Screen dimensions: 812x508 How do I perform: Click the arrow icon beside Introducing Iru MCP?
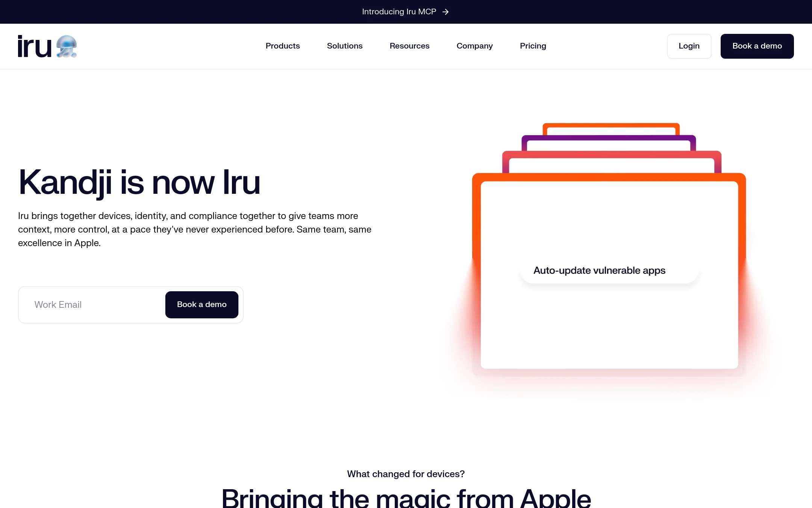point(445,12)
